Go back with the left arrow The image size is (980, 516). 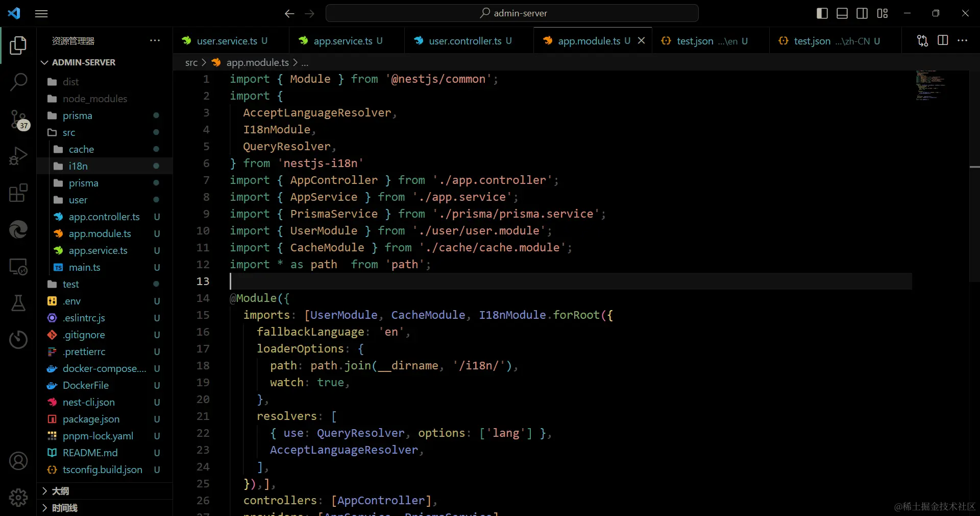click(x=289, y=14)
